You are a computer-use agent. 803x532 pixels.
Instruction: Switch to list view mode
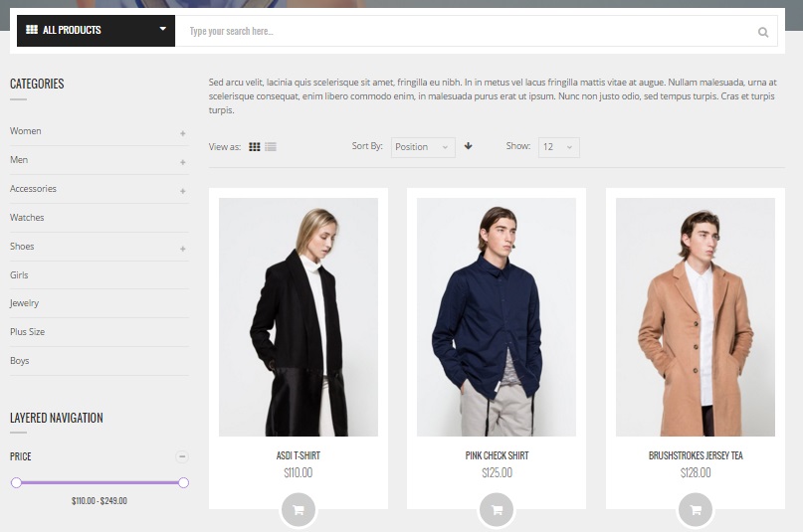click(271, 147)
